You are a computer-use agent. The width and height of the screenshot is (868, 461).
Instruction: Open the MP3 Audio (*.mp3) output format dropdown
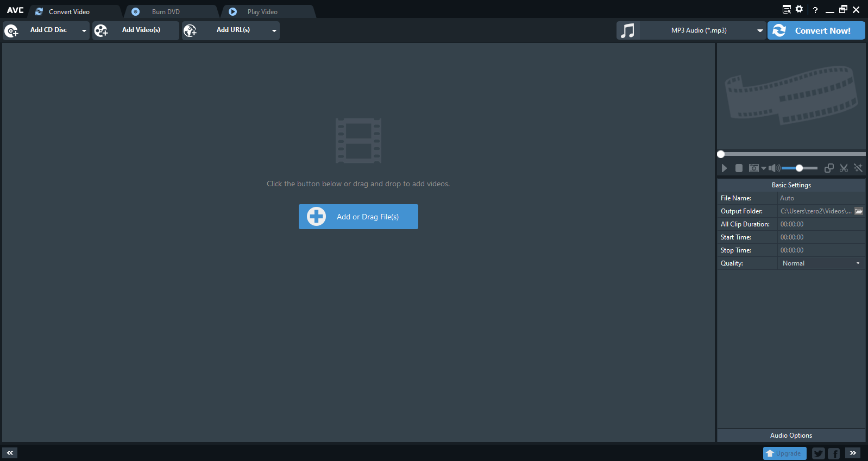[703, 30]
